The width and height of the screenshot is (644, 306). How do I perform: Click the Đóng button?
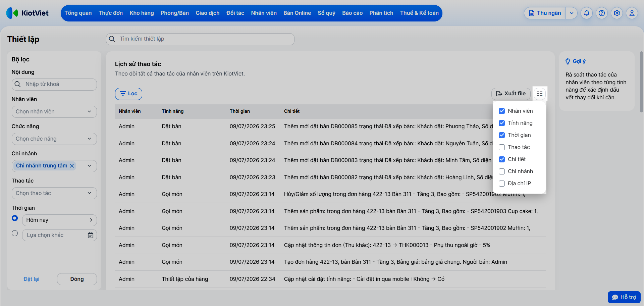[x=77, y=279]
